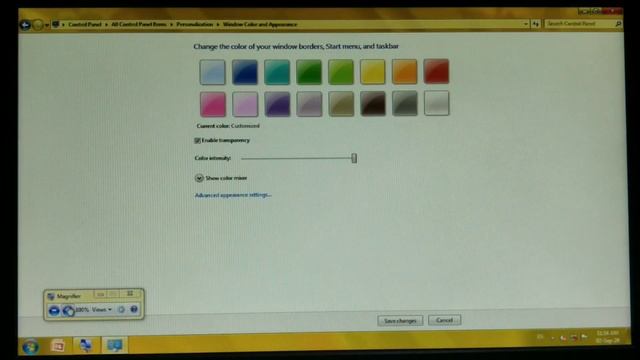Image resolution: width=640 pixels, height=360 pixels.
Task: Select the yellow Sun swatch
Action: [x=373, y=71]
